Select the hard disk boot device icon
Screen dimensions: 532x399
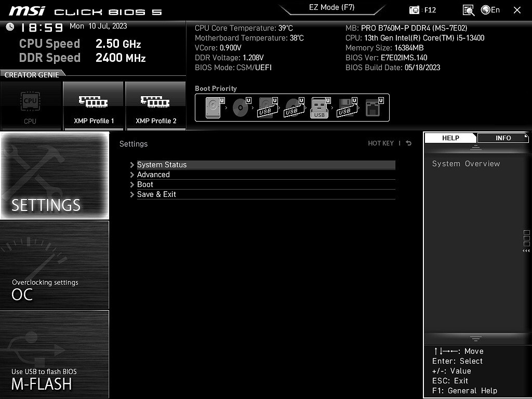215,108
